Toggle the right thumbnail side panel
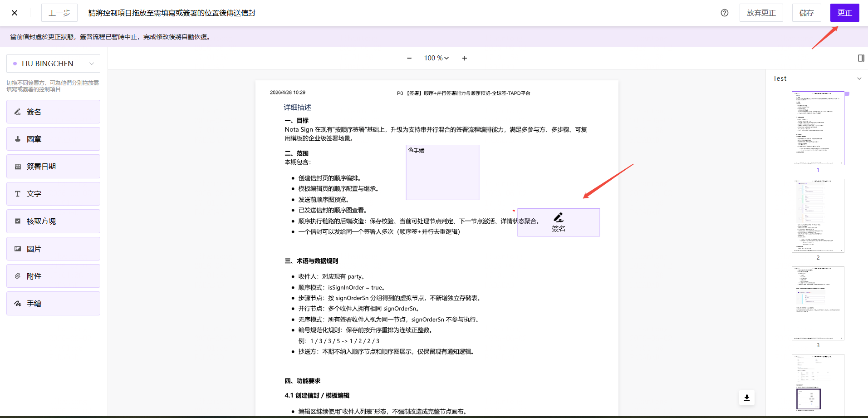The image size is (868, 418). click(861, 58)
